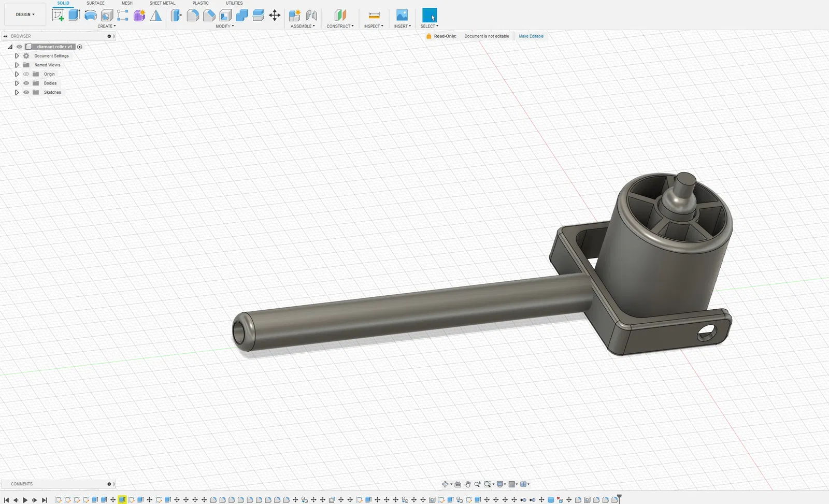Screen dimensions: 829x504
Task: Expand the Document Settings tree node
Action: click(17, 56)
